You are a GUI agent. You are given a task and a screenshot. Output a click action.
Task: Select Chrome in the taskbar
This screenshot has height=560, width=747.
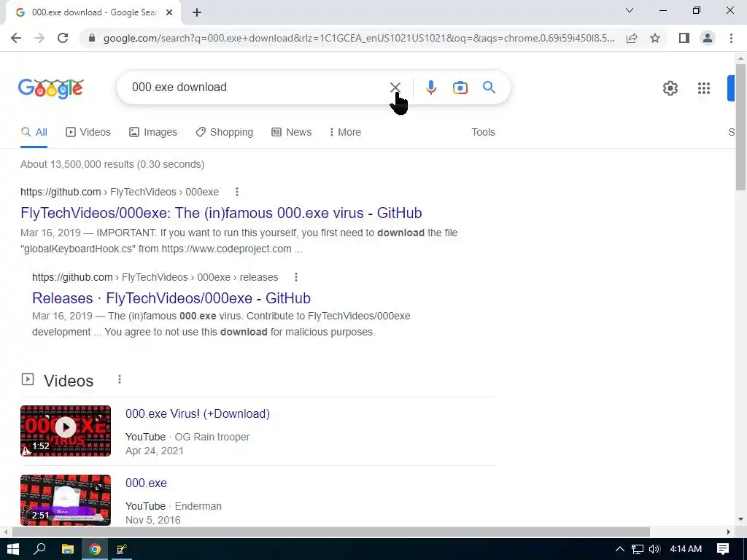pyautogui.click(x=95, y=549)
